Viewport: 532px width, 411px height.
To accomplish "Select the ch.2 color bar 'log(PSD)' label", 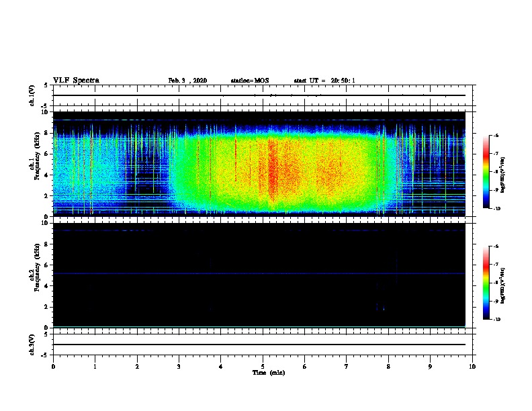I will [503, 285].
